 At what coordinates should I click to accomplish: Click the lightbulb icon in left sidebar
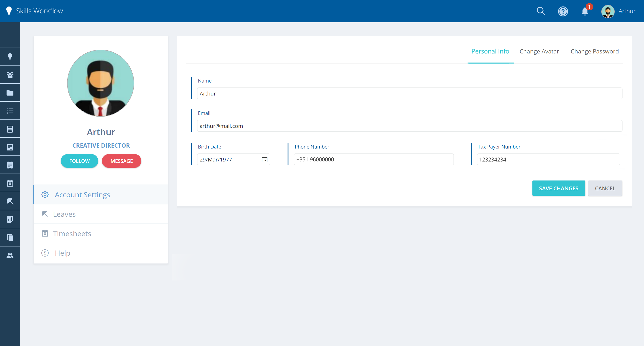[x=10, y=57]
